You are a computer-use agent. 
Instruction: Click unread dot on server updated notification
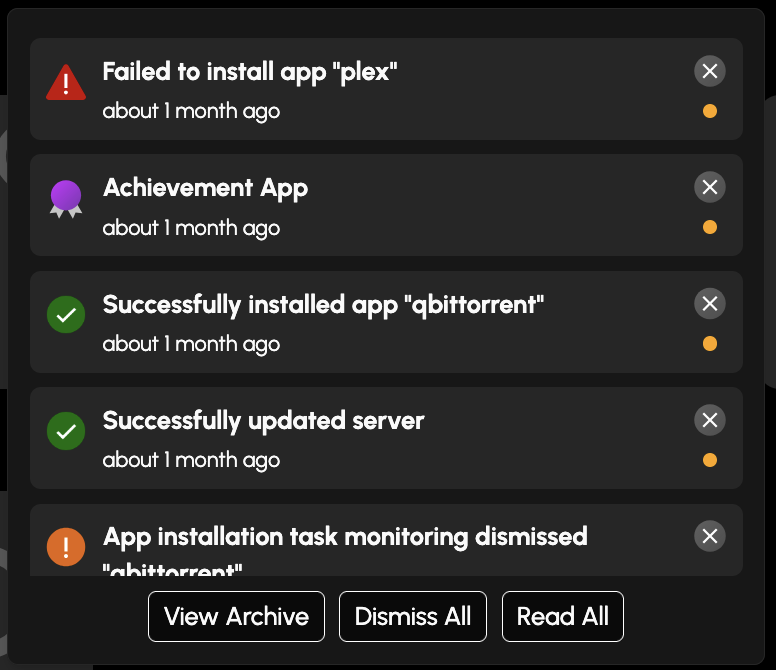[x=710, y=460]
